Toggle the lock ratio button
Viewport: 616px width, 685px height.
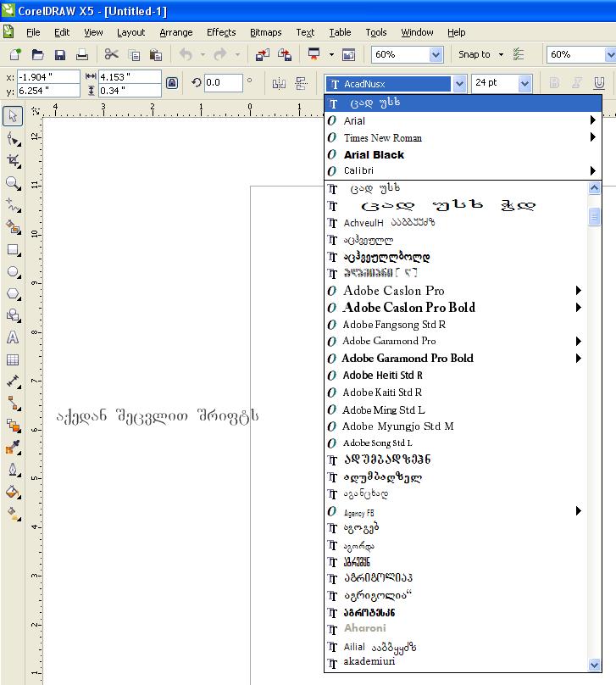[x=172, y=83]
